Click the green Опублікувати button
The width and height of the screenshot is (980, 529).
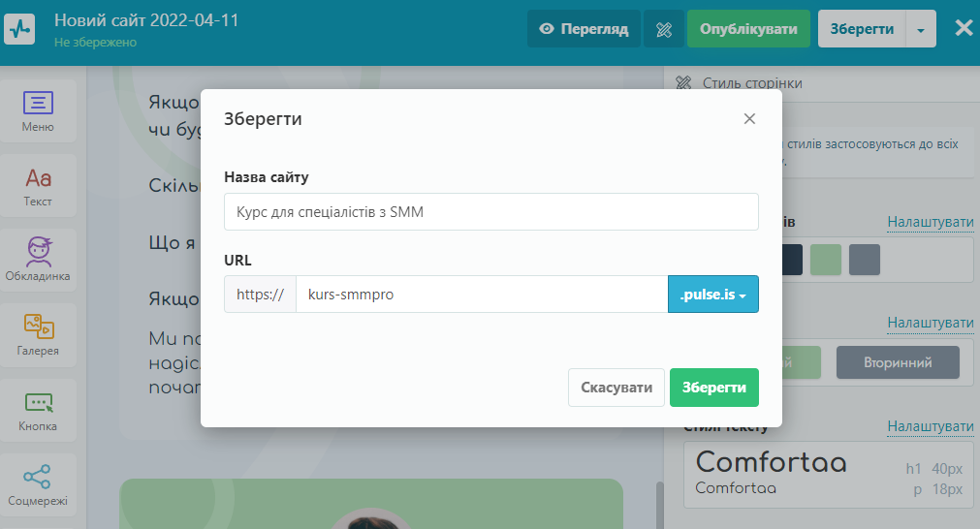(x=748, y=29)
